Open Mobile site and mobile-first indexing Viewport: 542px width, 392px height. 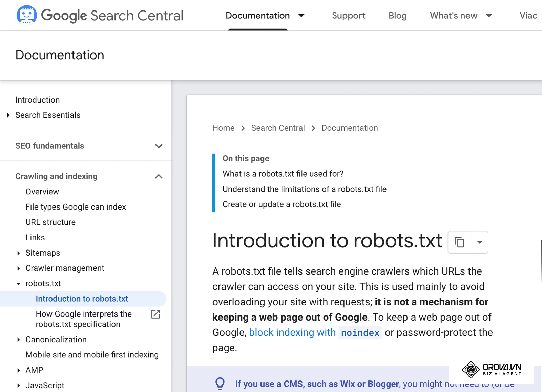(x=92, y=355)
